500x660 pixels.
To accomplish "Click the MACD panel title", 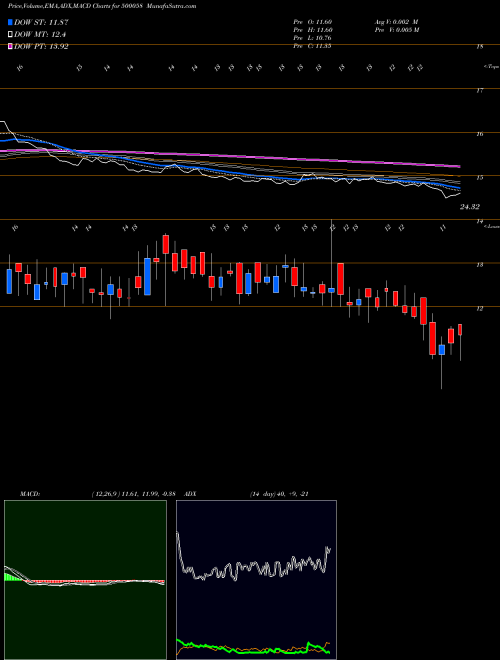I will click(x=29, y=494).
